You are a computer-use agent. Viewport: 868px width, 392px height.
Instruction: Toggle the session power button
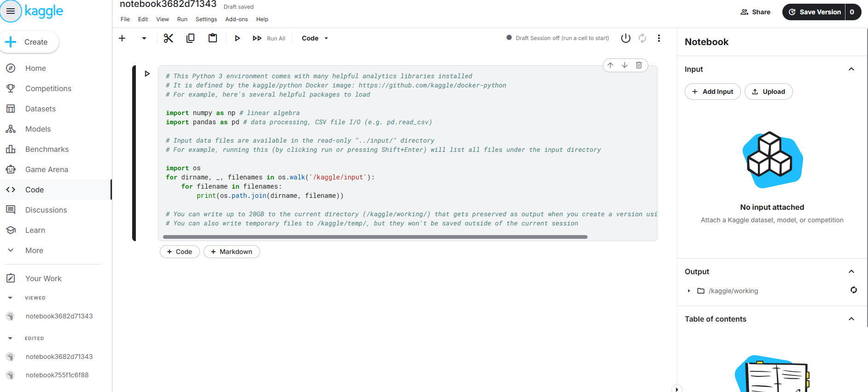(625, 38)
